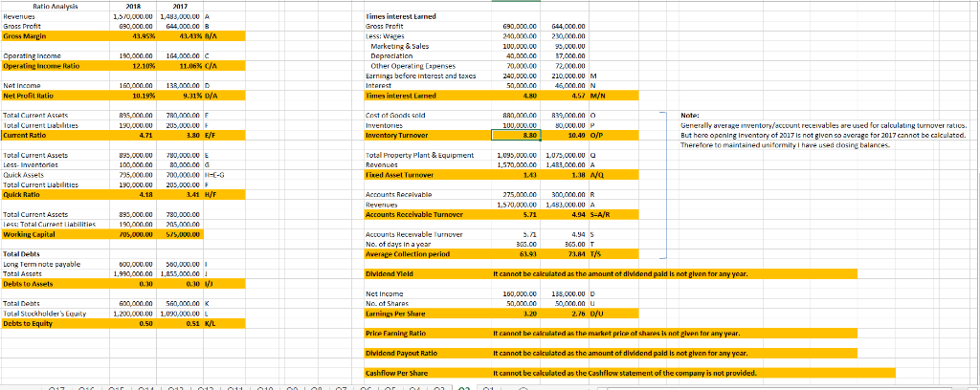This screenshot has width=980, height=390.
Task: Select the 'D/U' formula note
Action: (x=597, y=314)
